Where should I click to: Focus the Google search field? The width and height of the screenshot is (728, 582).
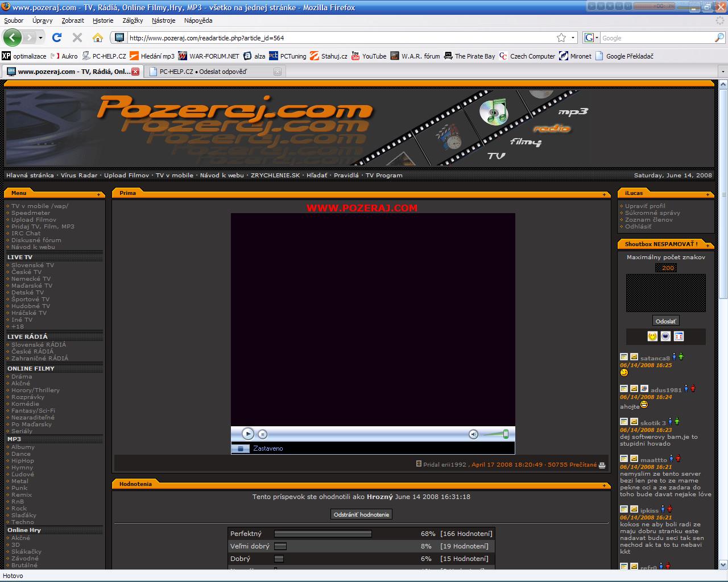coord(657,38)
